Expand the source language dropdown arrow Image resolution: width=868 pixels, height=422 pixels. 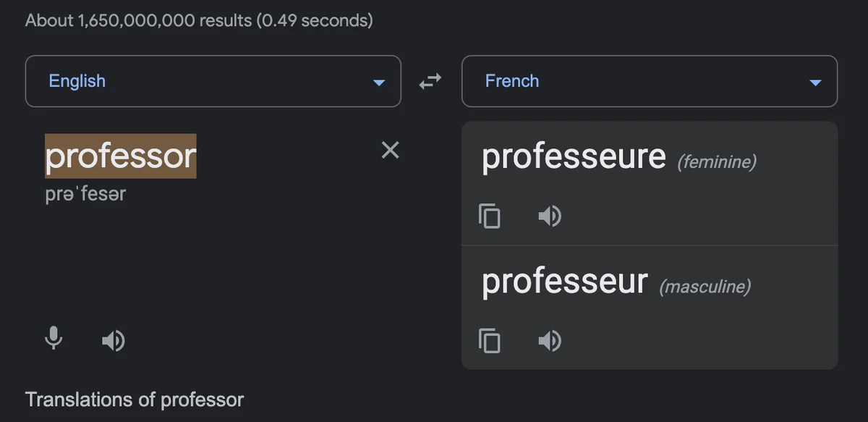tap(378, 83)
